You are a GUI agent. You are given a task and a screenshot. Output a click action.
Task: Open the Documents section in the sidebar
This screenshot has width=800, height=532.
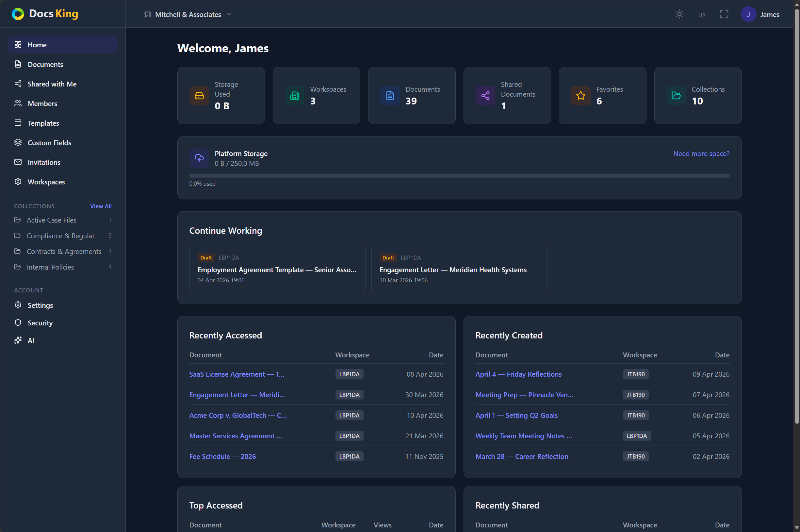(x=45, y=64)
